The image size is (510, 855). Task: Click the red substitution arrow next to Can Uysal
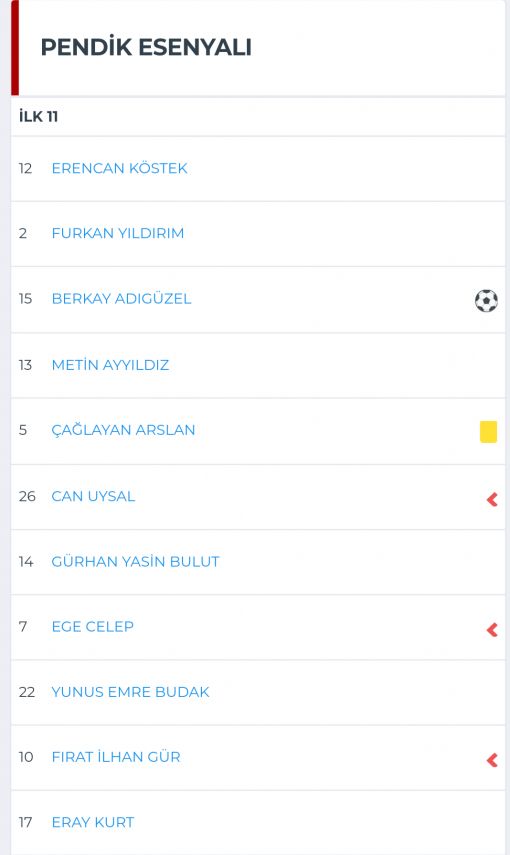pyautogui.click(x=492, y=499)
